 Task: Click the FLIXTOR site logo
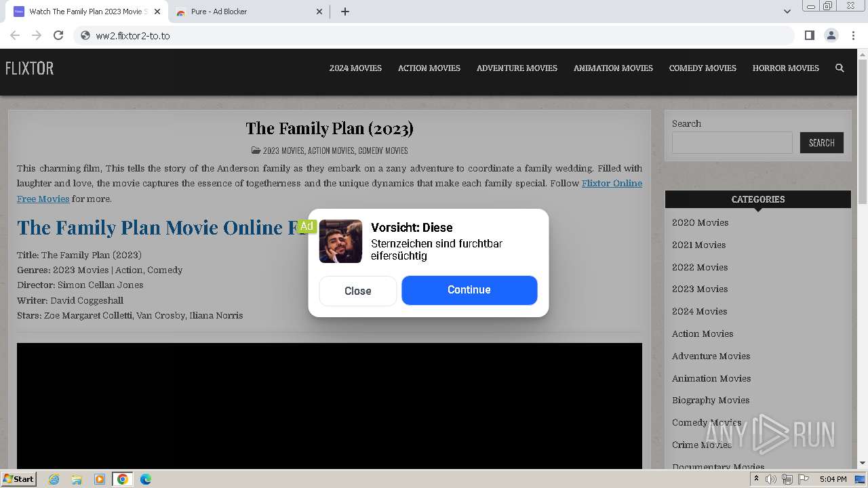pyautogui.click(x=29, y=68)
